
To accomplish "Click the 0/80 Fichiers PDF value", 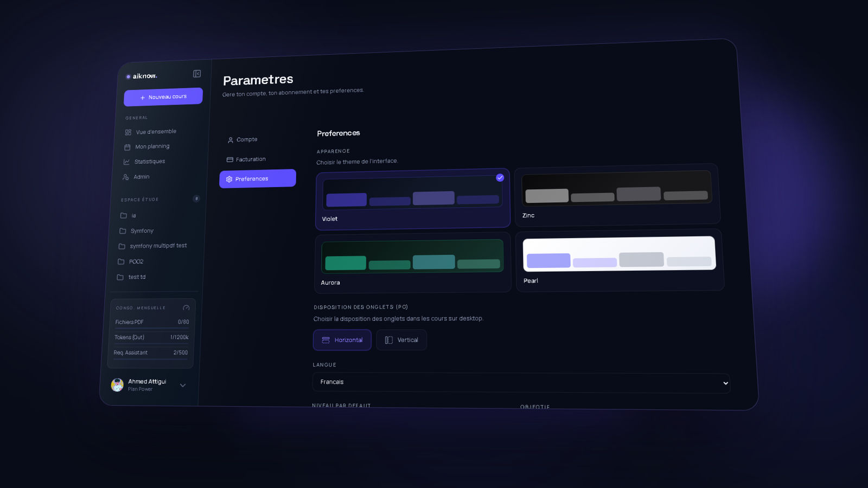I will pyautogui.click(x=183, y=322).
